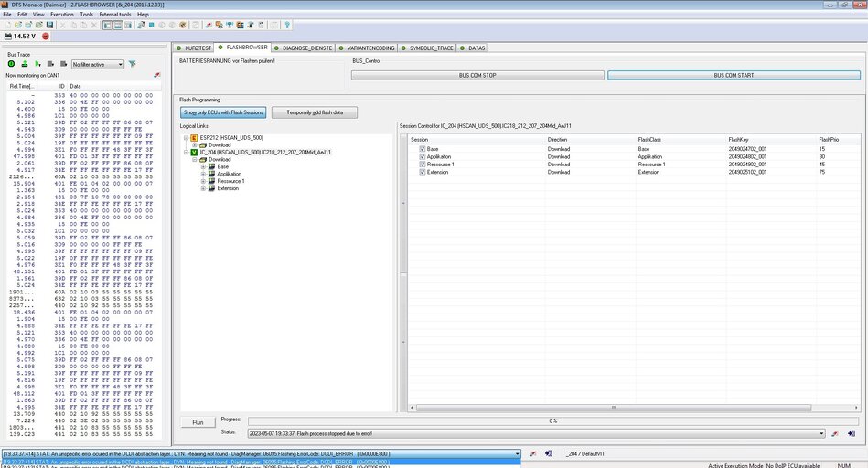
Task: Click the export icon at right of Status row
Action: (x=852, y=433)
